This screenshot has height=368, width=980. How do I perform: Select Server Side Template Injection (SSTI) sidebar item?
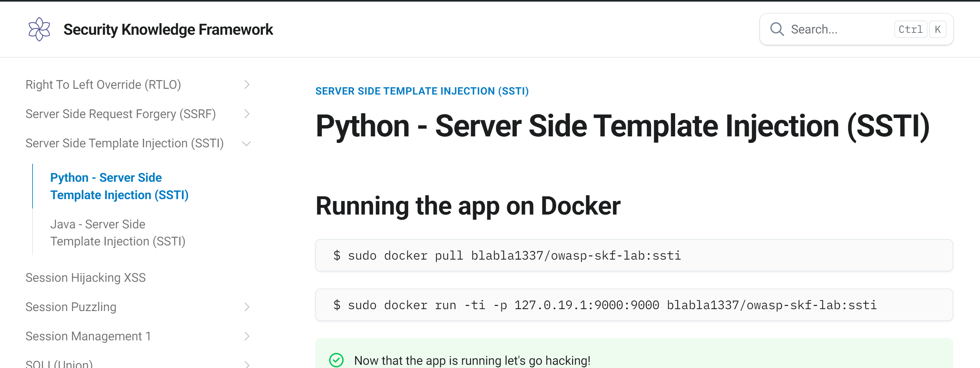pyautogui.click(x=124, y=143)
